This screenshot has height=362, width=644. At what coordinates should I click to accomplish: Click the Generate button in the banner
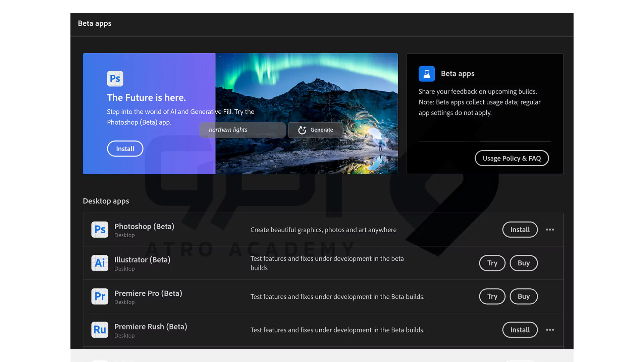(316, 130)
